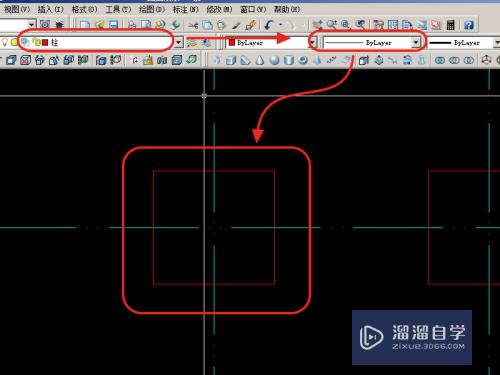Open the 绘图(D) menu

pos(152,9)
